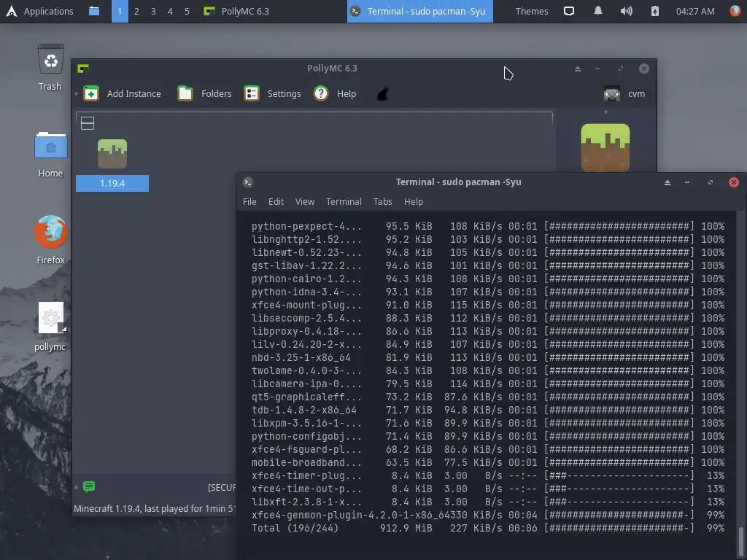Screen dimensions: 747x560
Task: Click the Minecraft 1.19.4 status bar text
Action: (155, 508)
